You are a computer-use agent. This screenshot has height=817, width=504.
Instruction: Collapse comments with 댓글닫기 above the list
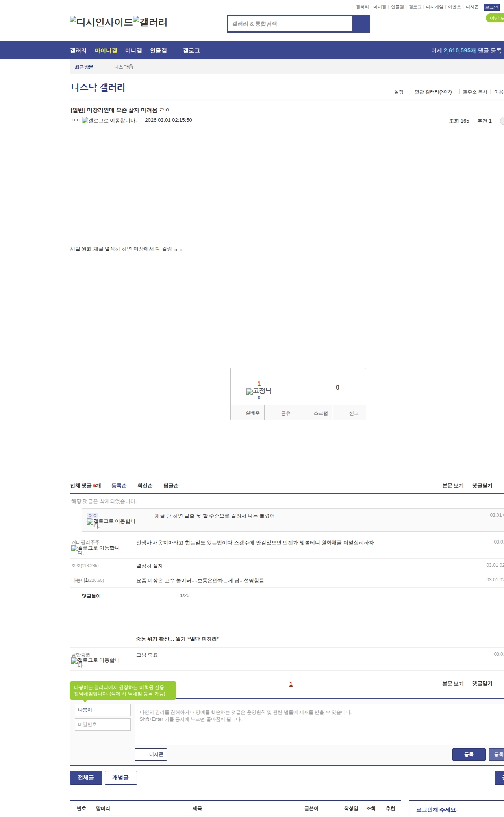tap(482, 486)
